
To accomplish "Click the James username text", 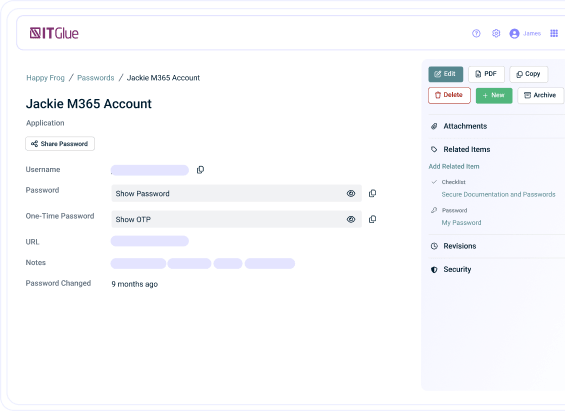I will (x=532, y=33).
